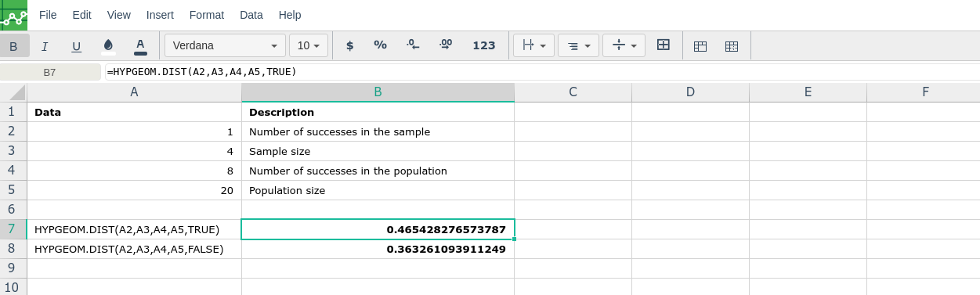Screen dimensions: 980x295
Task: Open vertical alignment dropdown
Action: 624,45
